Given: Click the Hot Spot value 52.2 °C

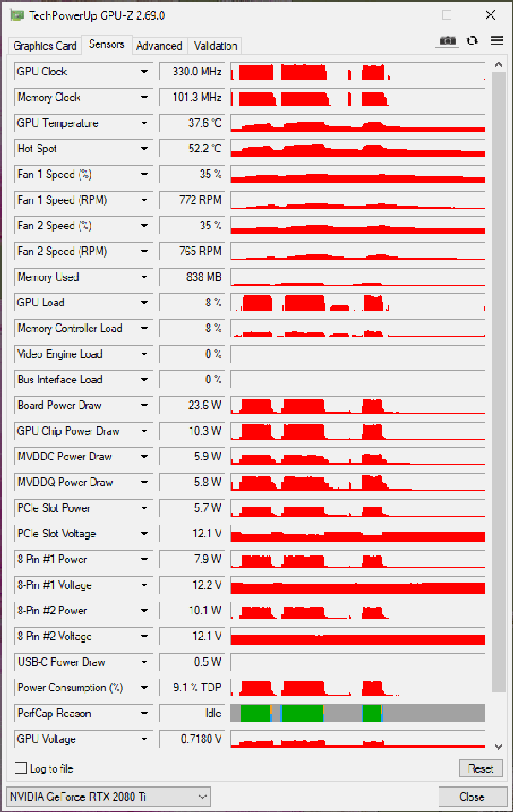Looking at the screenshot, I should pyautogui.click(x=204, y=149).
